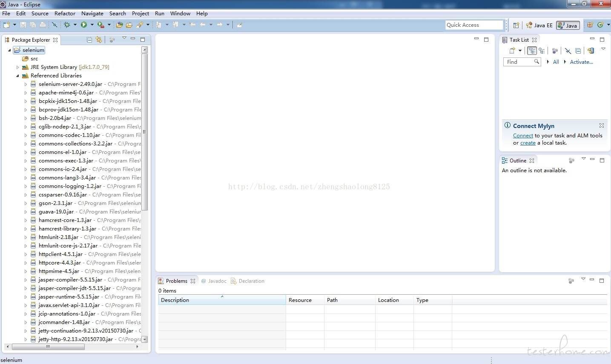This screenshot has height=364, width=611.
Task: Click the Find field in Task List
Action: [522, 62]
